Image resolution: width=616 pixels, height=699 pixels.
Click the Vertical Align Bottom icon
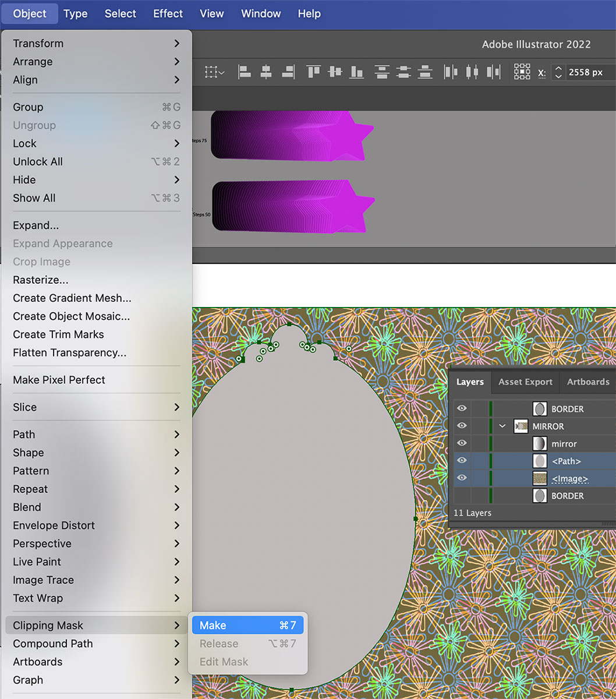(x=356, y=72)
